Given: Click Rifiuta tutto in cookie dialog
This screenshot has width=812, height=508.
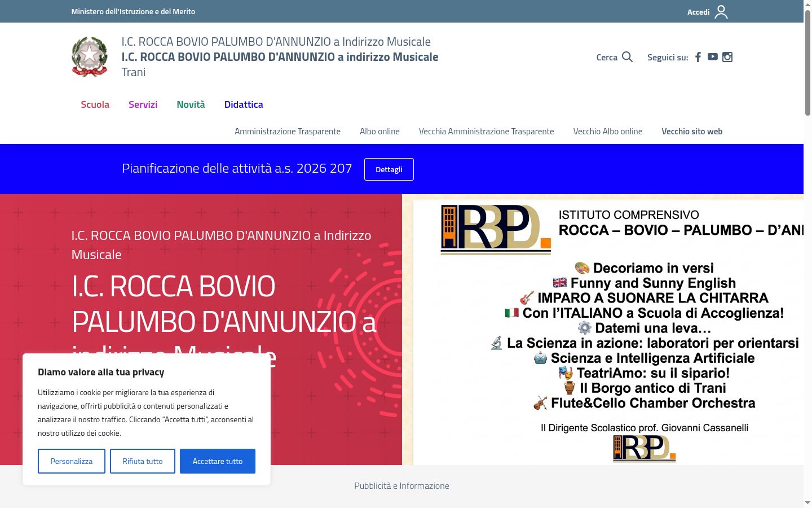Looking at the screenshot, I should [143, 461].
